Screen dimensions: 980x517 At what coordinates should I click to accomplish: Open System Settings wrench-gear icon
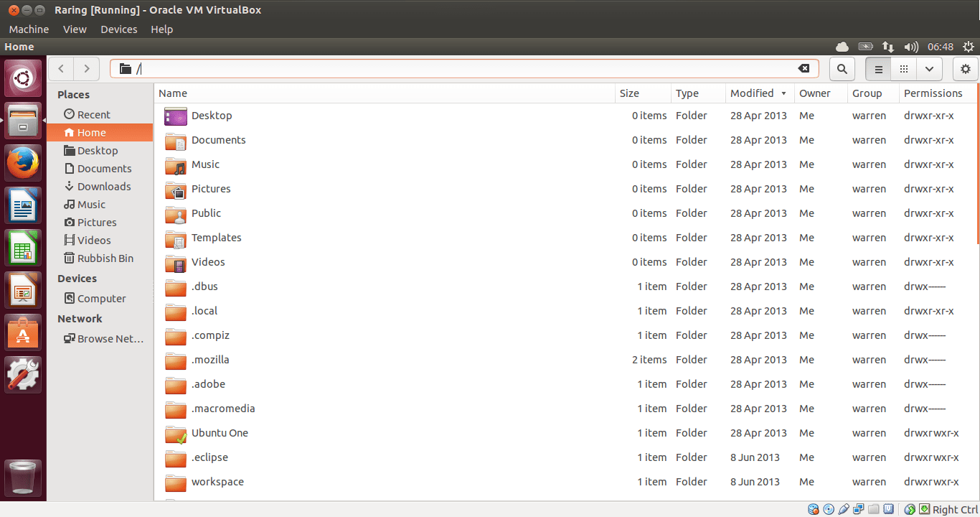[24, 375]
